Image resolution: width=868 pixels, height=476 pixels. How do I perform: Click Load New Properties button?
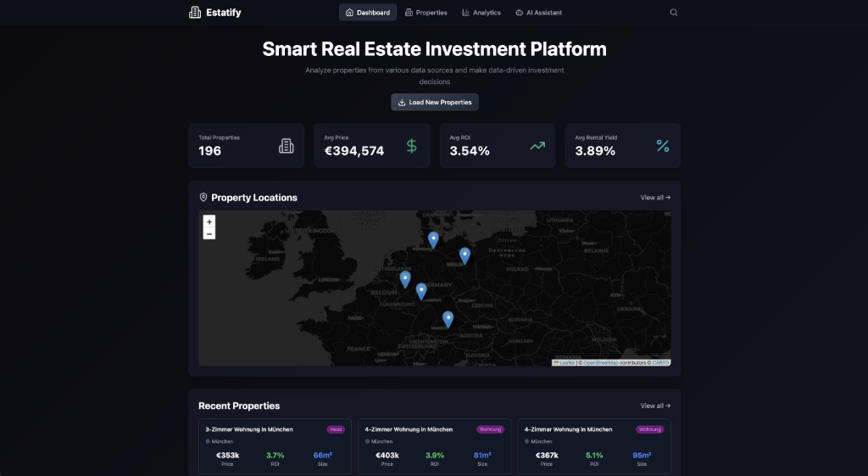(435, 102)
